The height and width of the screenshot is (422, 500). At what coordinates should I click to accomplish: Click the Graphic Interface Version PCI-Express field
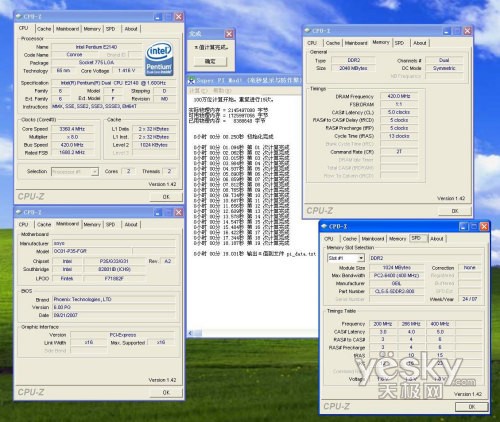point(123,335)
